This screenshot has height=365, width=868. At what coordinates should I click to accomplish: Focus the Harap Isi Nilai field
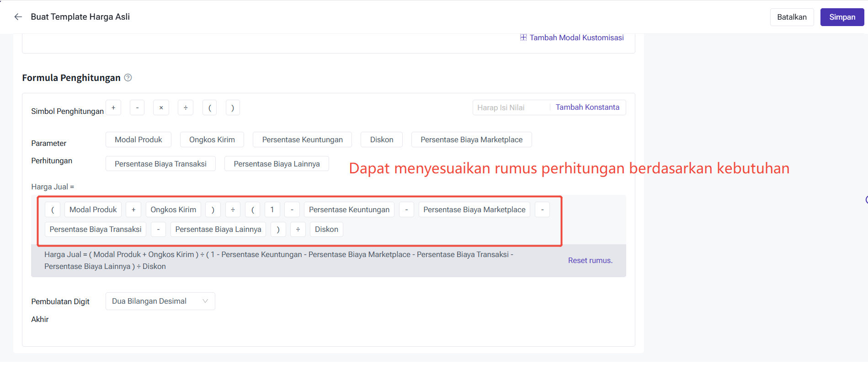tap(511, 108)
